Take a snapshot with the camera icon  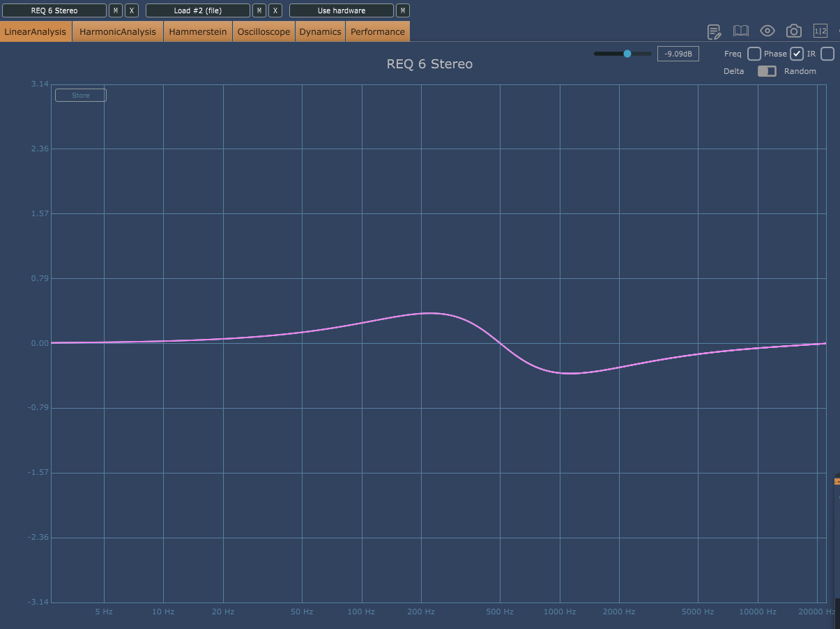pyautogui.click(x=793, y=31)
